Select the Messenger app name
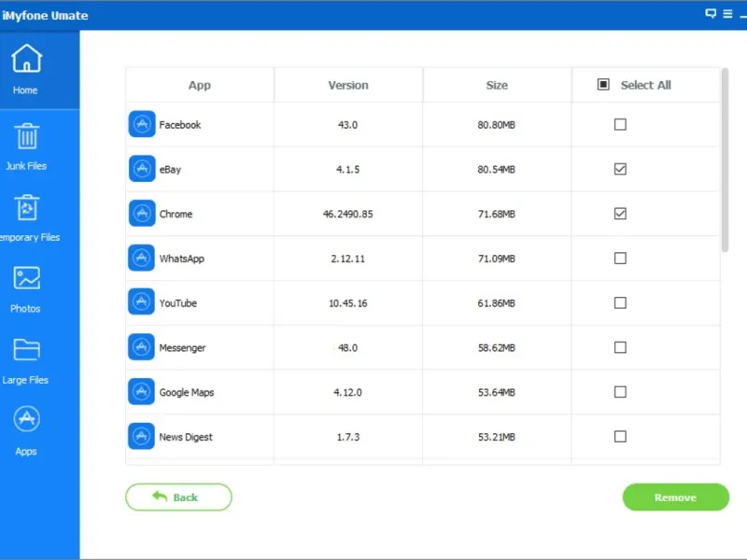Image resolution: width=747 pixels, height=560 pixels. point(182,348)
